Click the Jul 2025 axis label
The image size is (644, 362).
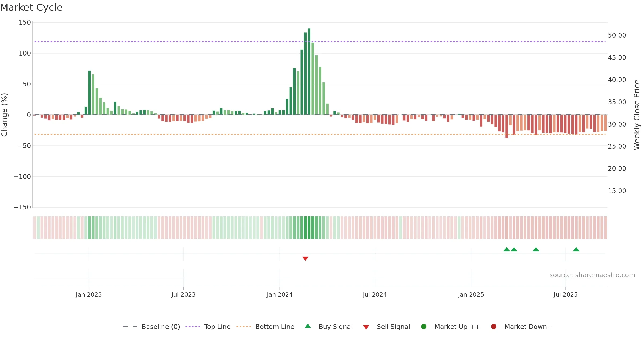tap(566, 294)
